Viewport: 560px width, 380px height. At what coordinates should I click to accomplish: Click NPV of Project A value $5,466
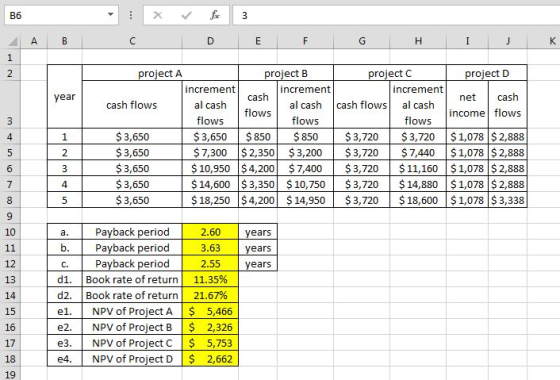pyautogui.click(x=210, y=311)
